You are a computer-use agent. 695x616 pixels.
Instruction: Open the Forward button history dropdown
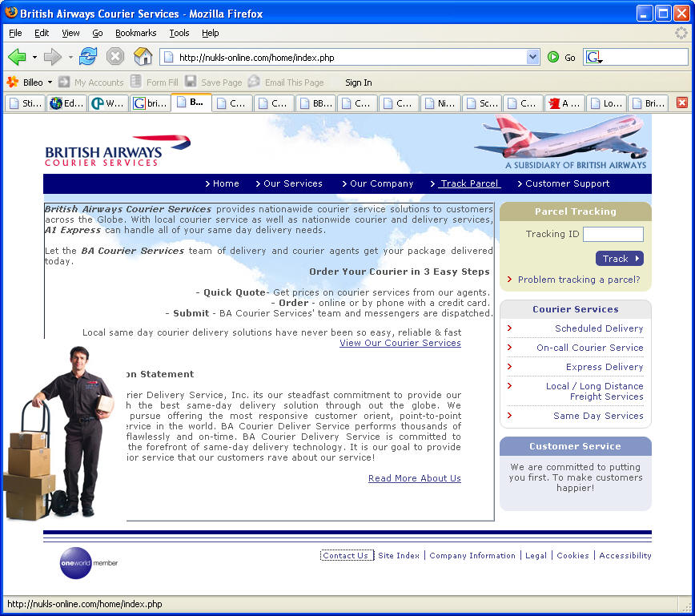[x=70, y=57]
